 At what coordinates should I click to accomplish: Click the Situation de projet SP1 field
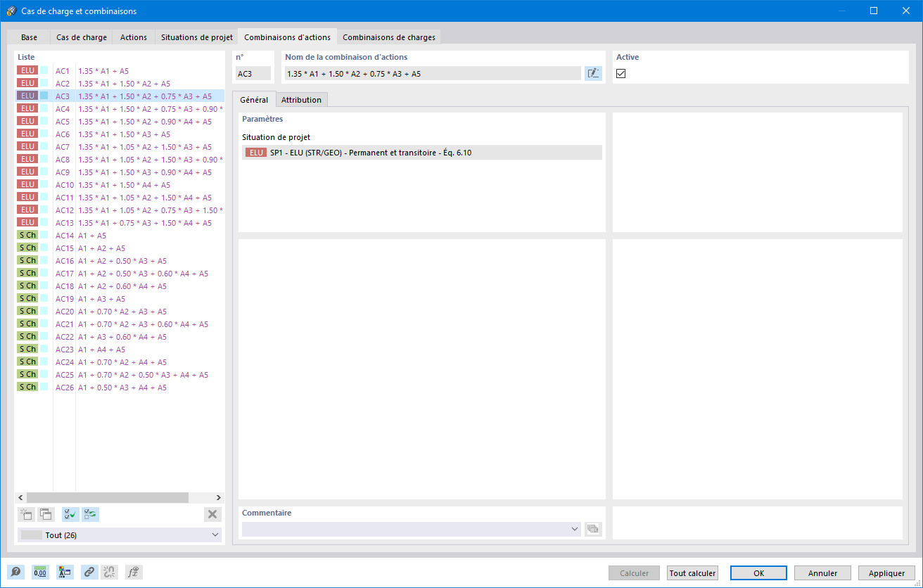[422, 152]
